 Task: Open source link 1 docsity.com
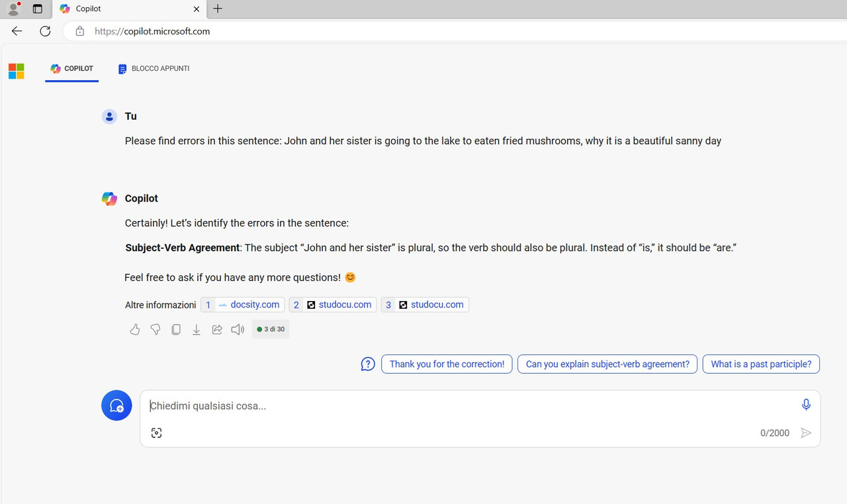(242, 305)
